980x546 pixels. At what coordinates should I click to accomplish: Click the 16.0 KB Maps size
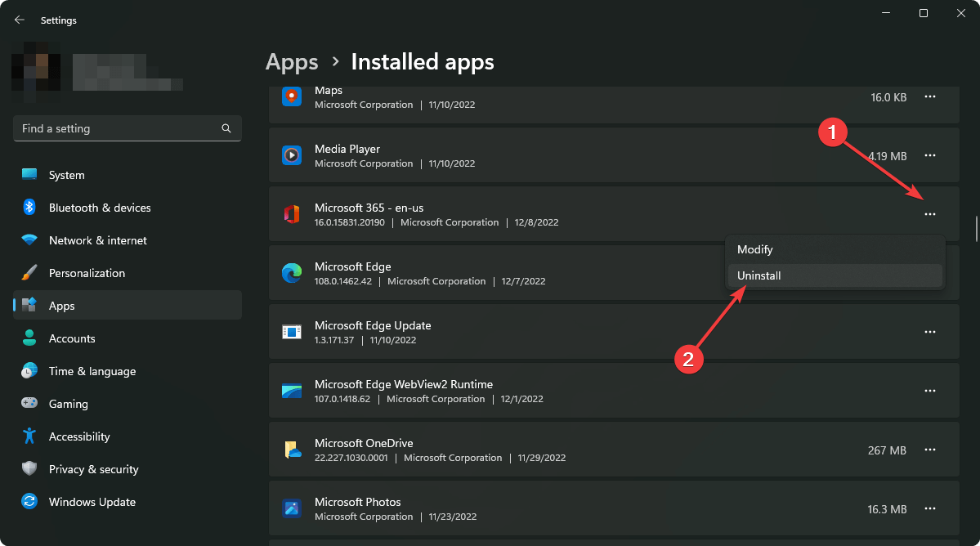888,97
